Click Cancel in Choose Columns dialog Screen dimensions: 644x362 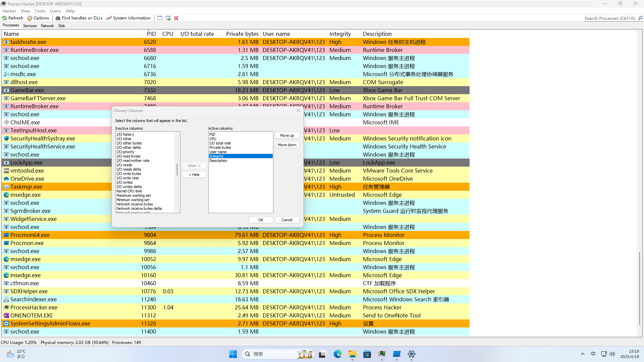[287, 220]
